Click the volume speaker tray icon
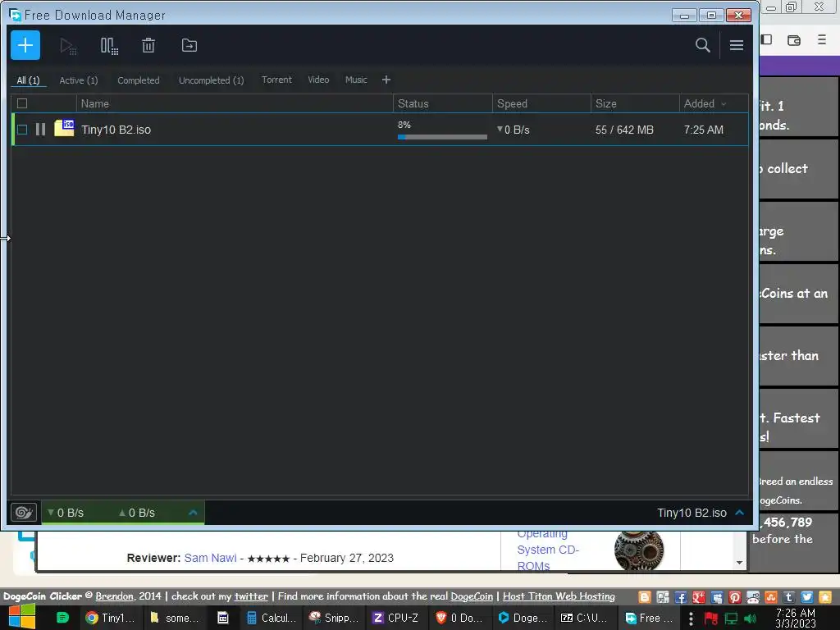Viewport: 840px width, 630px height. tap(751, 619)
